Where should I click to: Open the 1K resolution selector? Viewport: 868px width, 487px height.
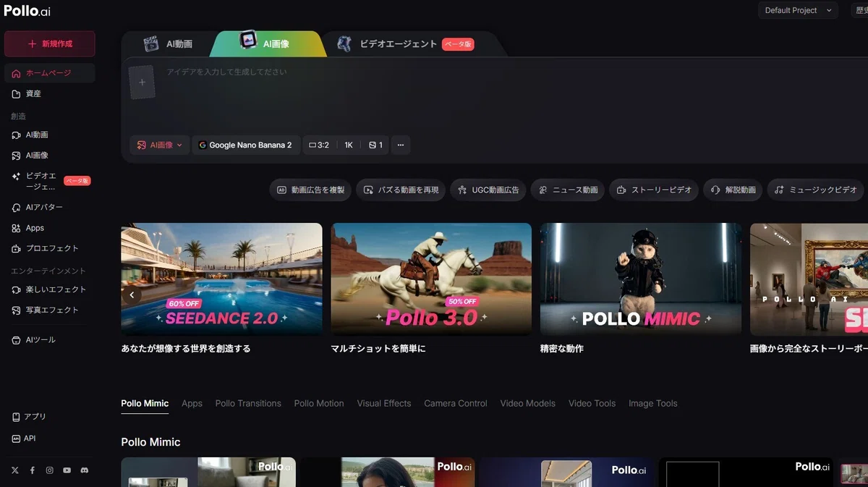[349, 145]
